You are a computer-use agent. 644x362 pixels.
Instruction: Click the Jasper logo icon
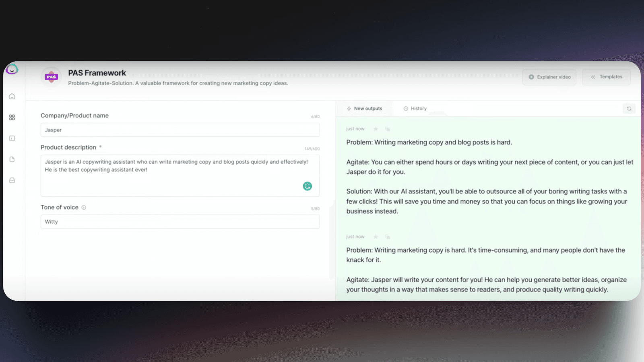(12, 69)
